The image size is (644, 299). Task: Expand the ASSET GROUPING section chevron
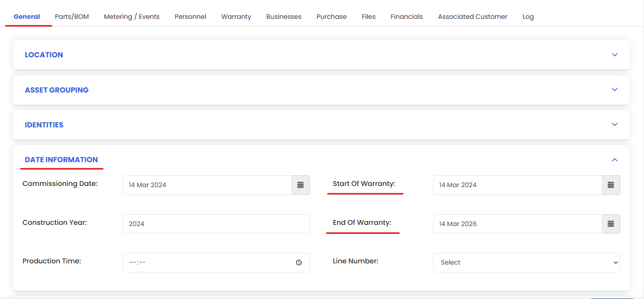[x=615, y=90]
